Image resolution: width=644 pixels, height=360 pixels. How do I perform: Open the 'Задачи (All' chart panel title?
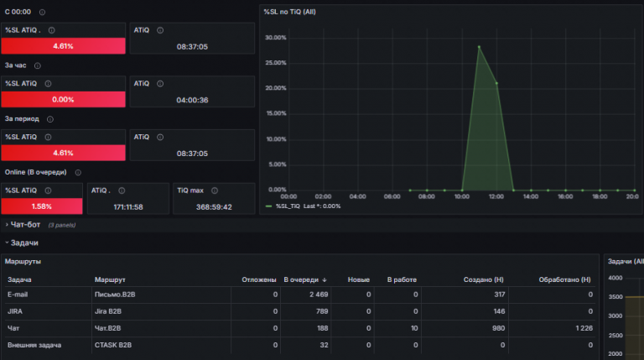click(x=626, y=261)
